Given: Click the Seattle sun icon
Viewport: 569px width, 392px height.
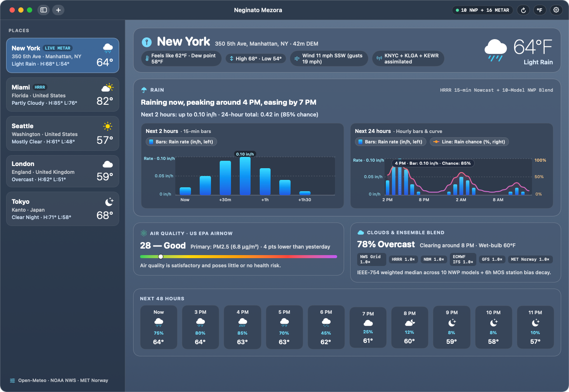Looking at the screenshot, I should 108,126.
